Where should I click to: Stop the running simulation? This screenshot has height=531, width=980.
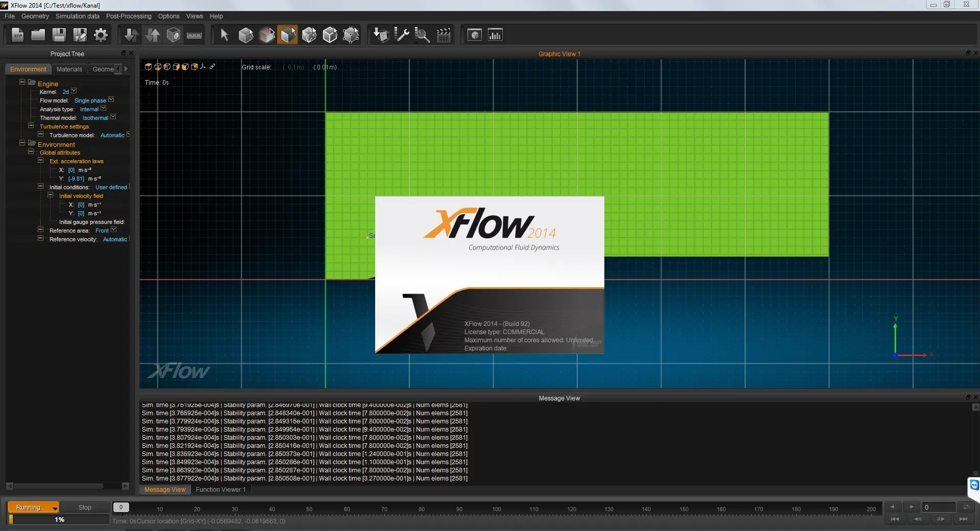coord(85,508)
